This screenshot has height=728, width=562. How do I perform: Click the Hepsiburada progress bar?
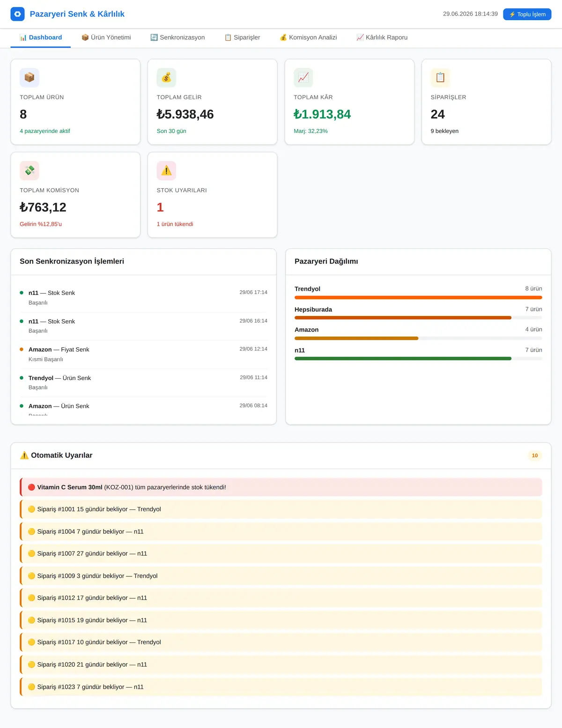click(418, 318)
